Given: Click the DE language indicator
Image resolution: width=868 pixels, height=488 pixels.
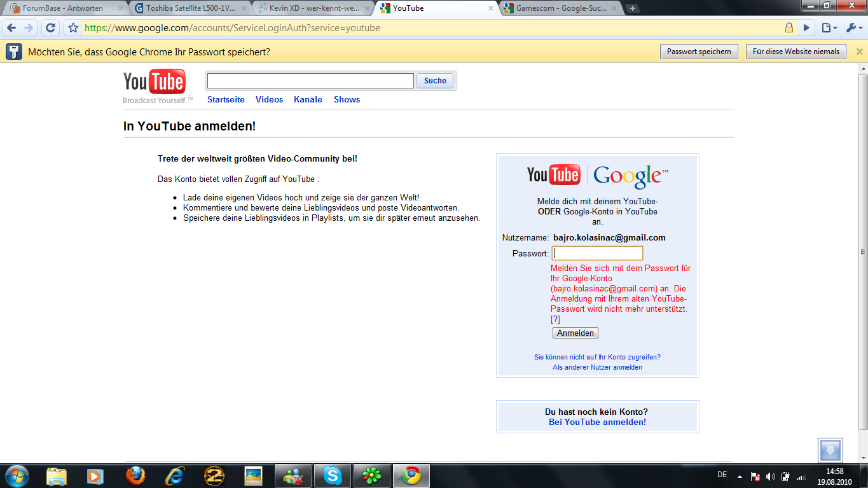Looking at the screenshot, I should pyautogui.click(x=722, y=475).
